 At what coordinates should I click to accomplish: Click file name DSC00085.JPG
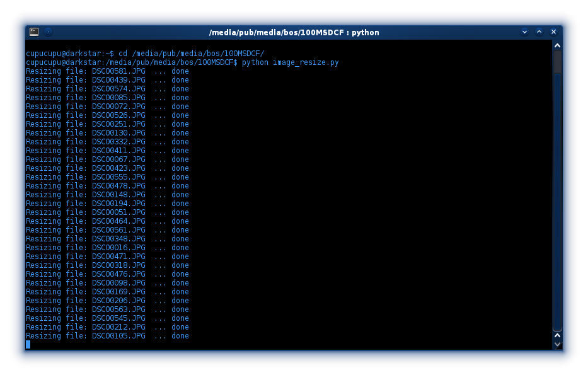[118, 98]
